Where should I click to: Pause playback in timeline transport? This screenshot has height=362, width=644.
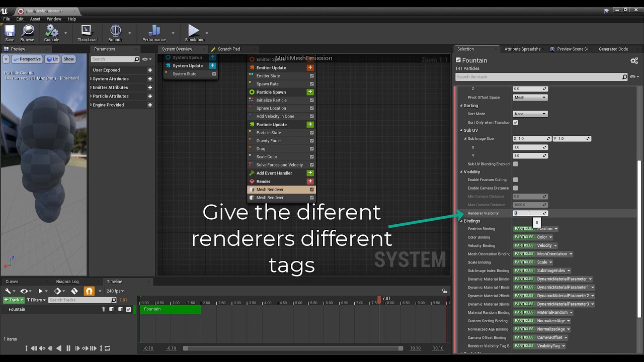68,348
